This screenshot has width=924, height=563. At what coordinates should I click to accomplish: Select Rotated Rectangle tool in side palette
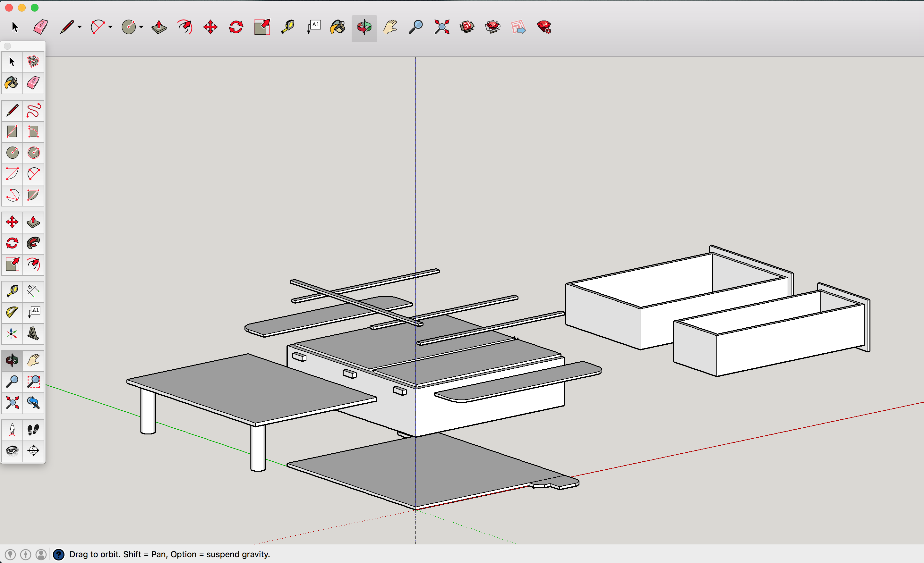point(33,132)
